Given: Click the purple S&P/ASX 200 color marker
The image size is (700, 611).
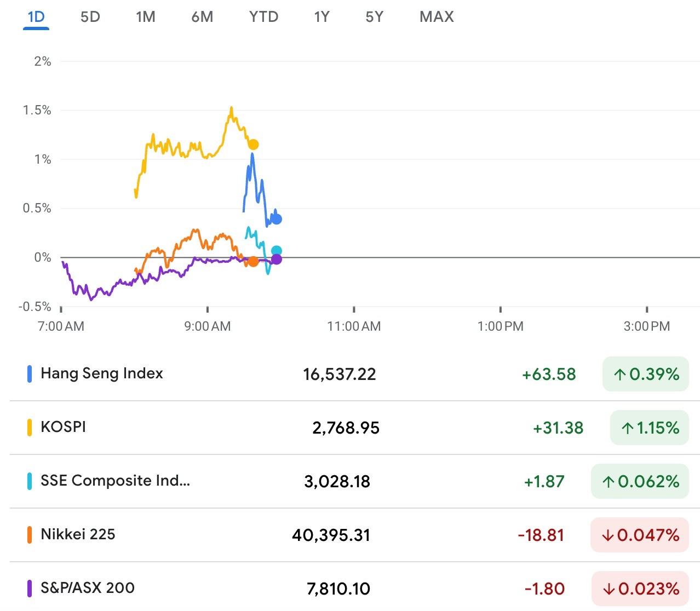Looking at the screenshot, I should pyautogui.click(x=30, y=589).
